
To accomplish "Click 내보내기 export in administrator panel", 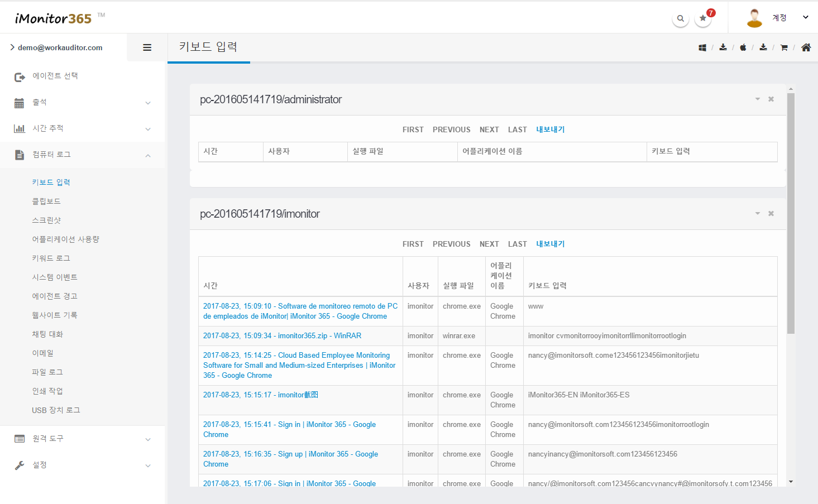I will [551, 129].
